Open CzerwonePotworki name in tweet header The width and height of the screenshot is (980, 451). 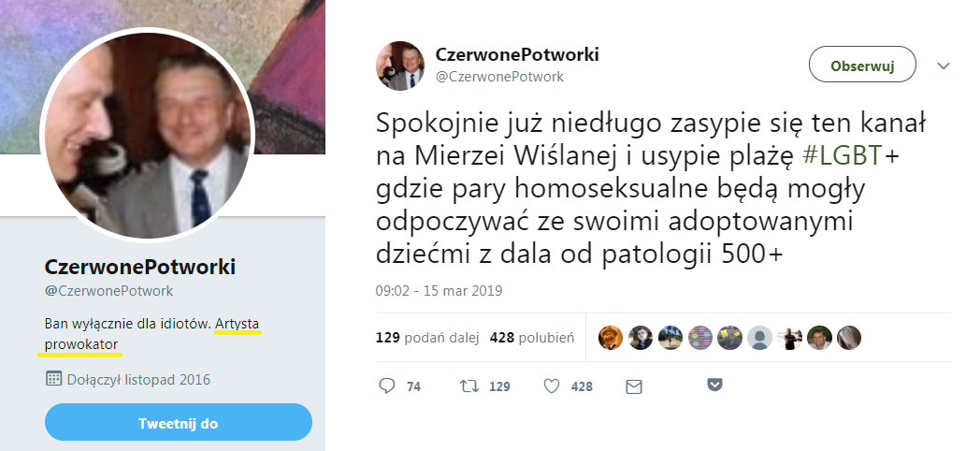pyautogui.click(x=517, y=54)
